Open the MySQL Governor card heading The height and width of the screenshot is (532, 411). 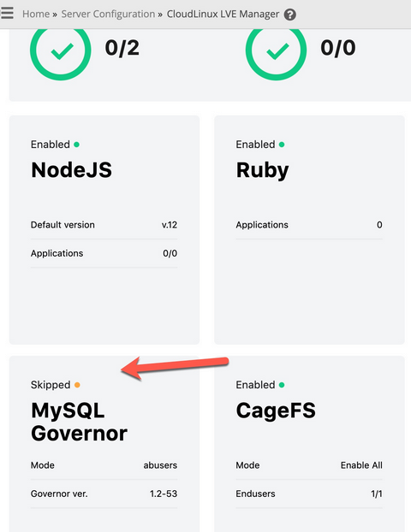(x=79, y=422)
